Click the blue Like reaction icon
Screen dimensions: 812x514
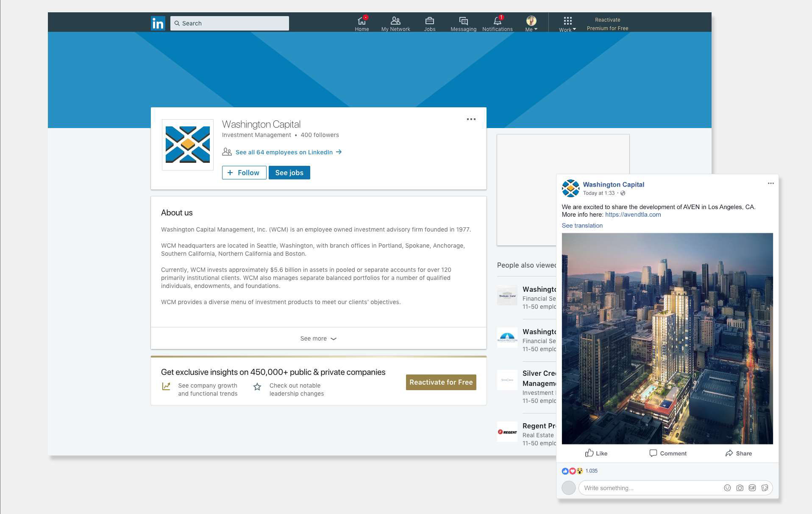(565, 471)
